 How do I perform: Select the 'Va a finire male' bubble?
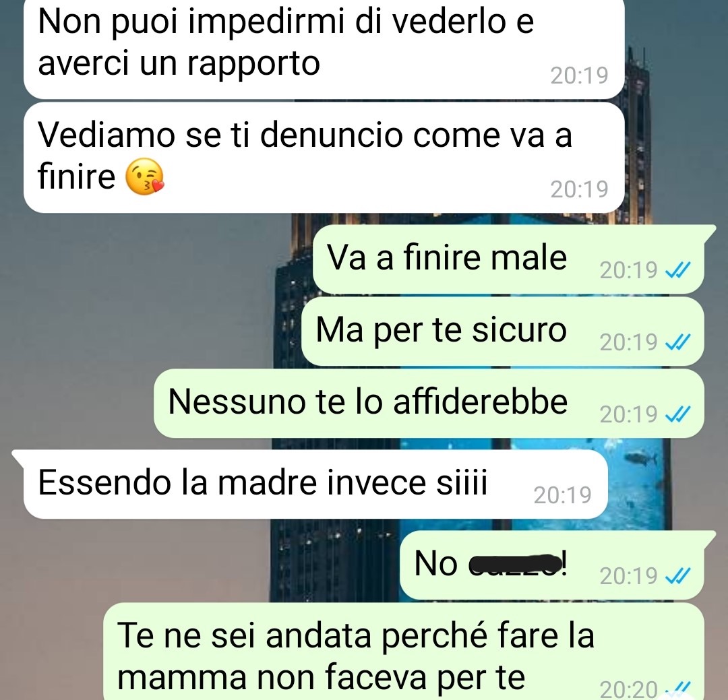pos(508,259)
